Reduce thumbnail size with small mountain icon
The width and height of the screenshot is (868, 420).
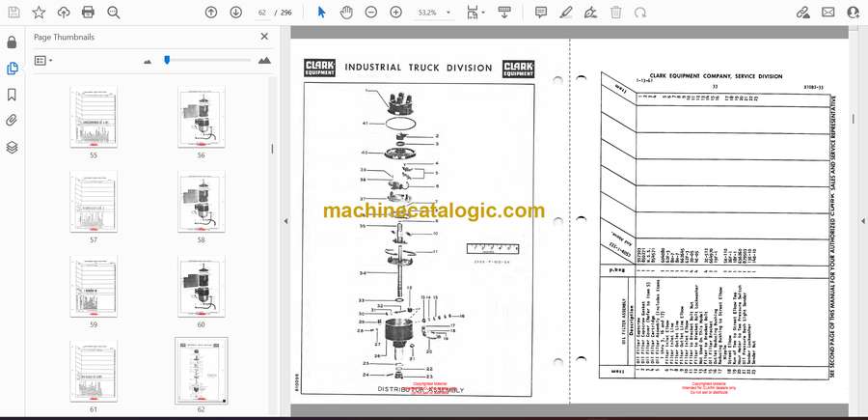pyautogui.click(x=148, y=62)
